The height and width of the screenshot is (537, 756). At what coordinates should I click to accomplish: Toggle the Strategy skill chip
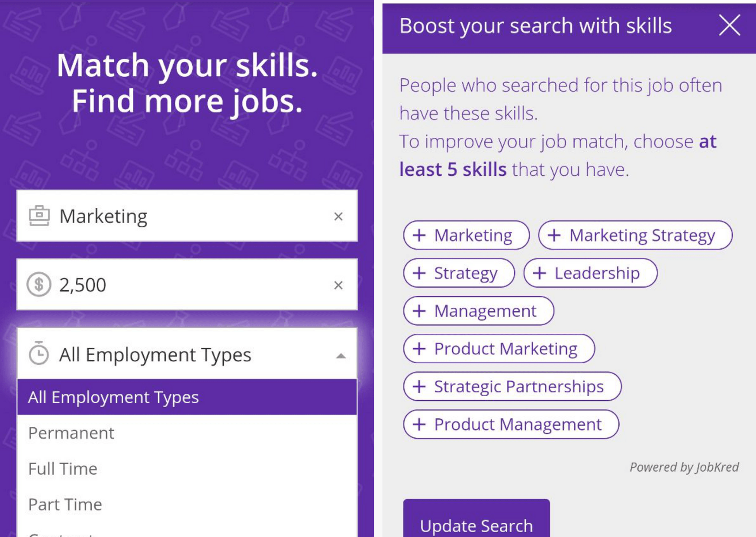pos(459,273)
